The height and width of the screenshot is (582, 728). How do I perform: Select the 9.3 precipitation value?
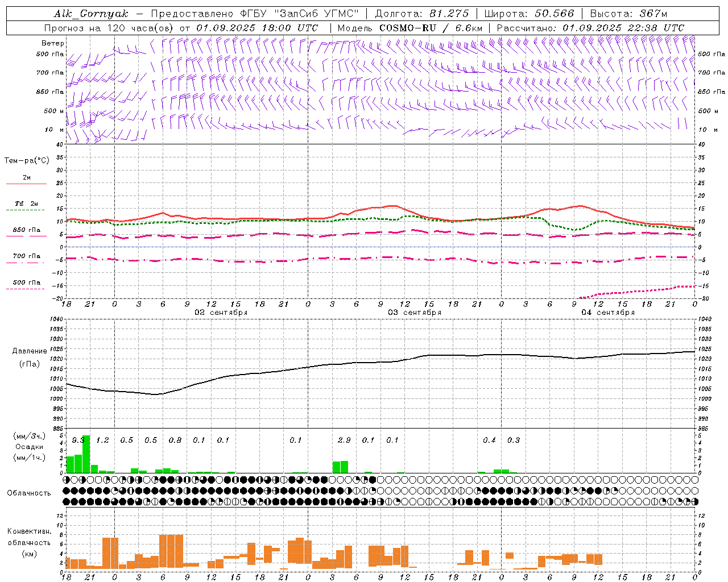pyautogui.click(x=78, y=440)
